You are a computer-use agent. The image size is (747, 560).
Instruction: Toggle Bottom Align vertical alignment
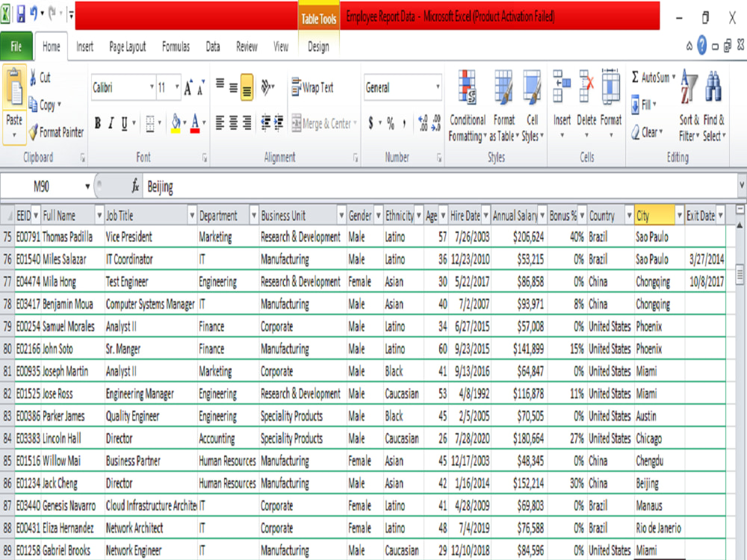pos(247,87)
